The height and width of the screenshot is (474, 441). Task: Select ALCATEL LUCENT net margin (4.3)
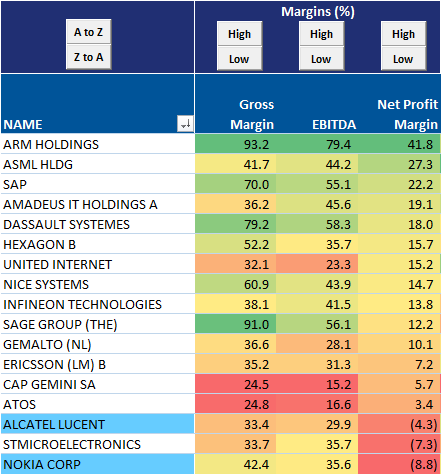399,424
